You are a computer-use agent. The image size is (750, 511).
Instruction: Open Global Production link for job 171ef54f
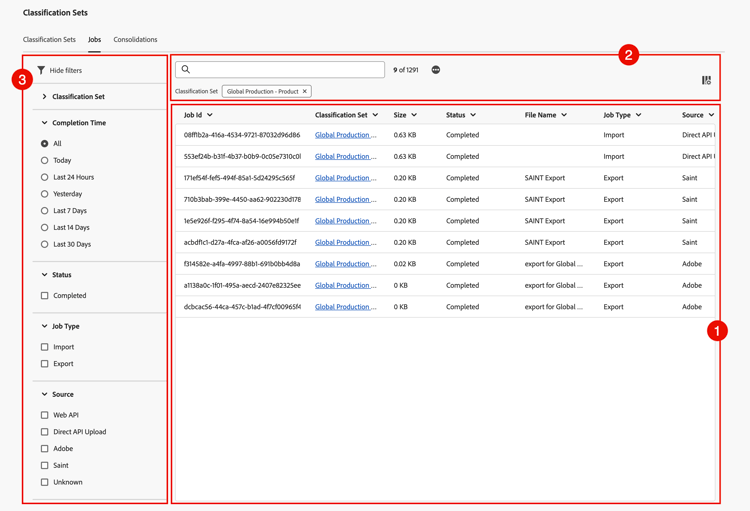tap(345, 178)
